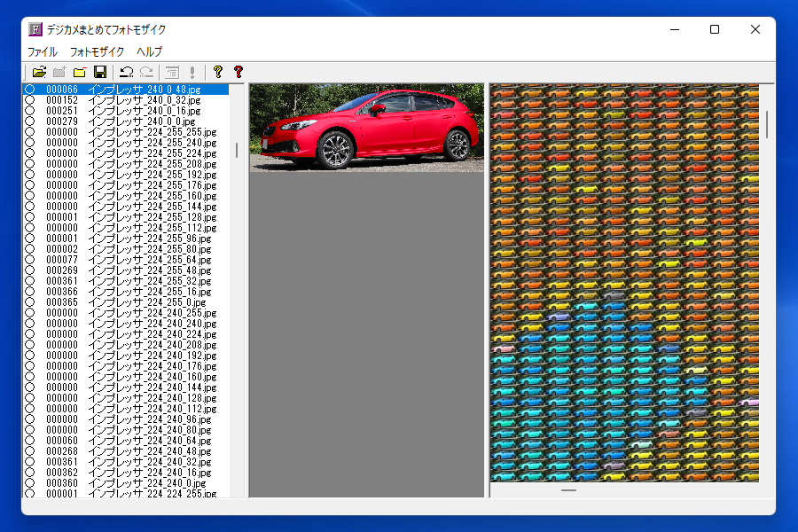This screenshot has height=532, width=798.
Task: Select row インプレッサ_224_255_208.jpg
Action: click(x=126, y=164)
